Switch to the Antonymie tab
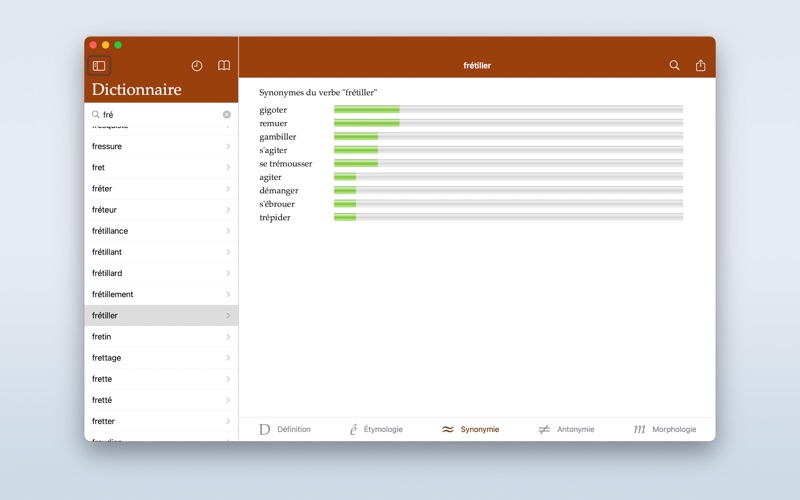The width and height of the screenshot is (800, 500). (x=566, y=430)
